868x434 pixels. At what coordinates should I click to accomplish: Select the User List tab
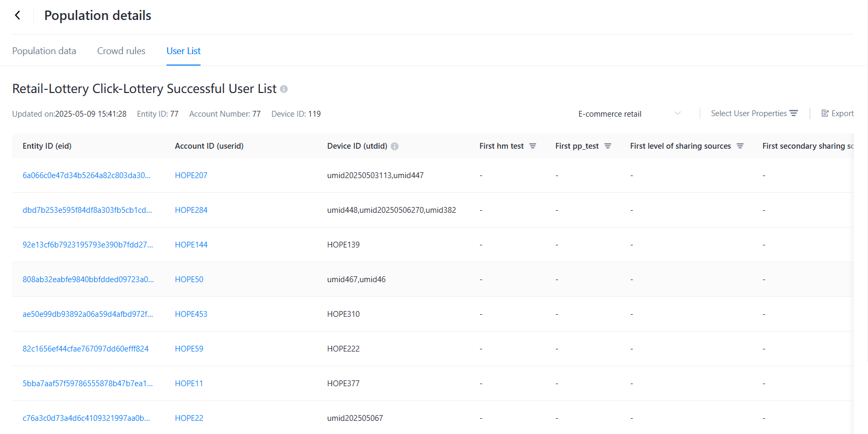pos(183,51)
